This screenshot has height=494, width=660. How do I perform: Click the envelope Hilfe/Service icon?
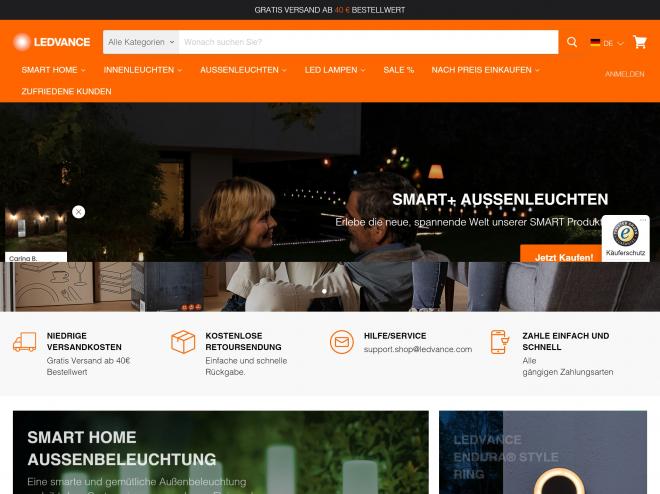click(x=341, y=342)
